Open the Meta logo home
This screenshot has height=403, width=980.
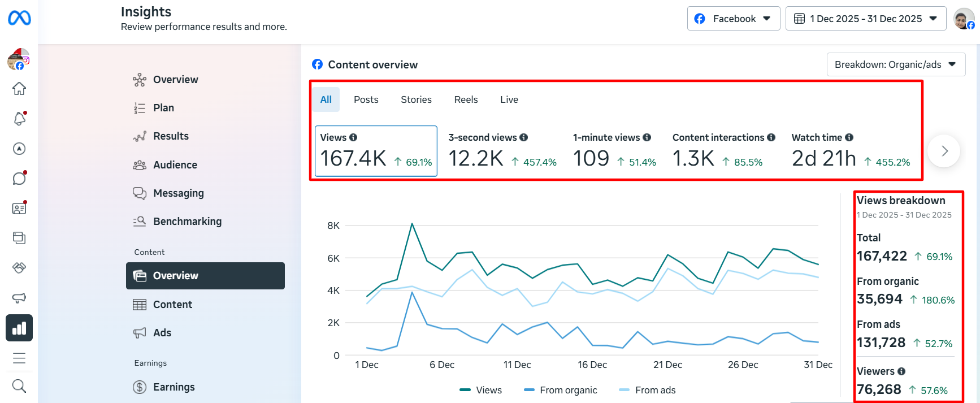point(19,18)
